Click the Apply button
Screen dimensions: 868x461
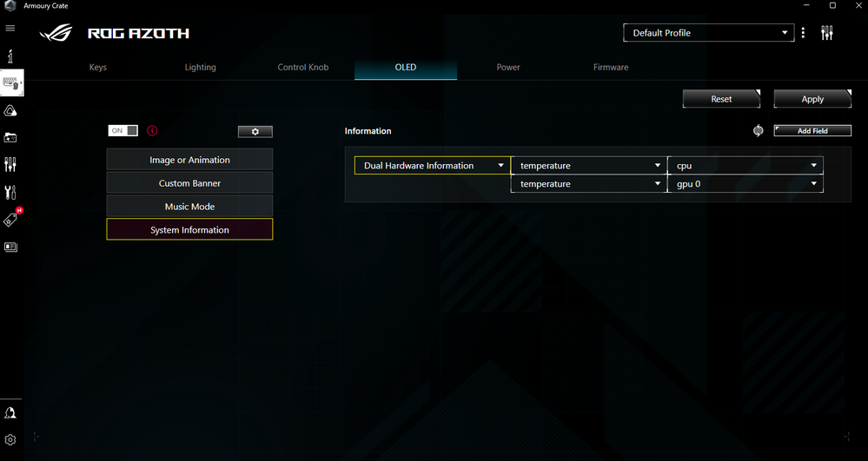812,99
